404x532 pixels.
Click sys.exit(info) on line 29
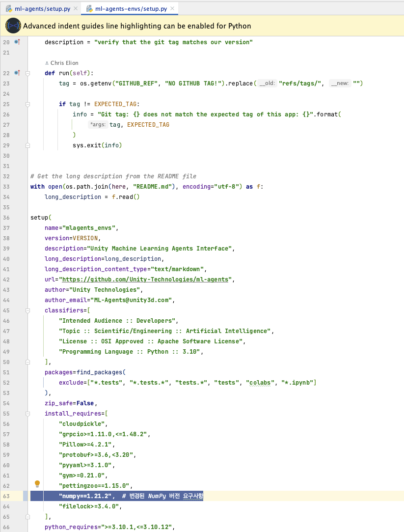97,145
